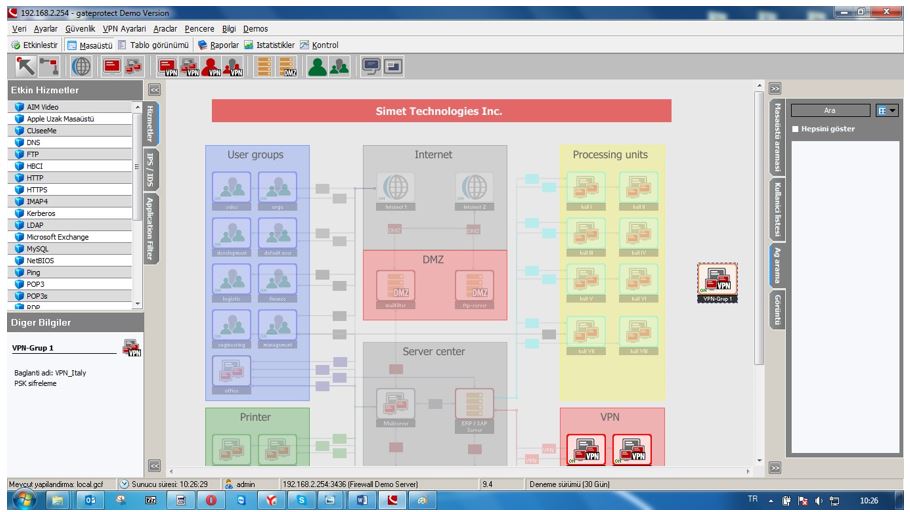Enable the Hepsini göster checkbox
The image size is (910, 512).
tap(796, 129)
